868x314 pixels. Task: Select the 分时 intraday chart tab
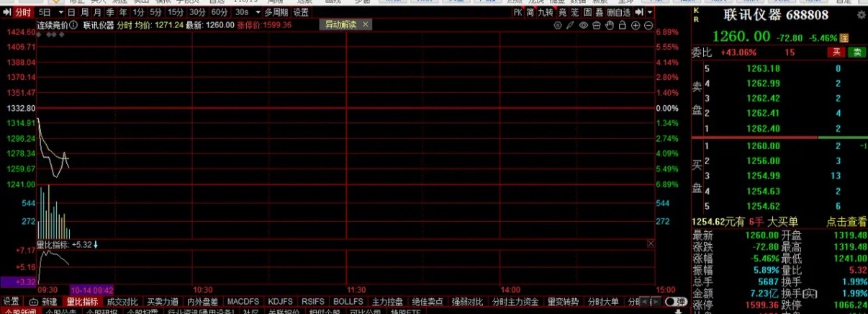(23, 12)
